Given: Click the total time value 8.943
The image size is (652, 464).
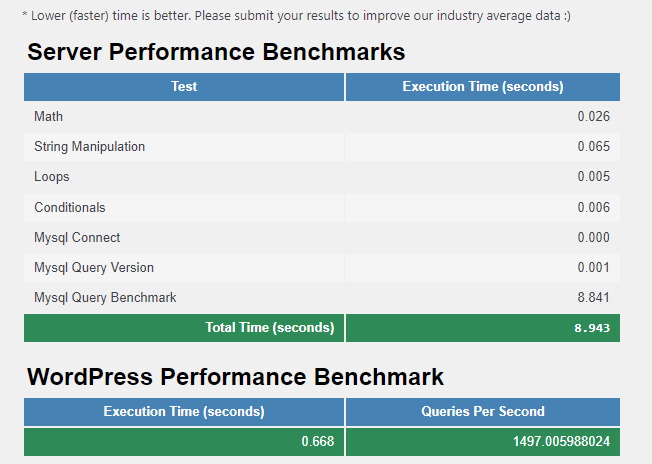Looking at the screenshot, I should tap(592, 328).
